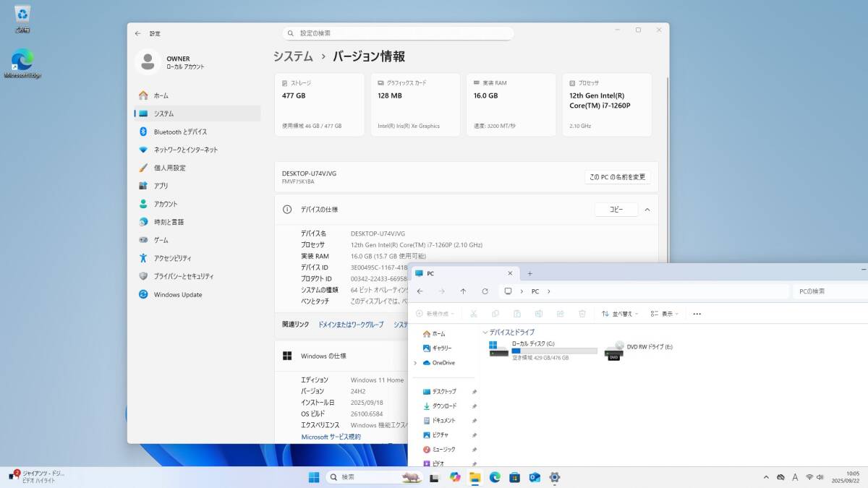This screenshot has height=488, width=868.
Task: Switch to the PC tab in Explorer
Action: click(463, 273)
